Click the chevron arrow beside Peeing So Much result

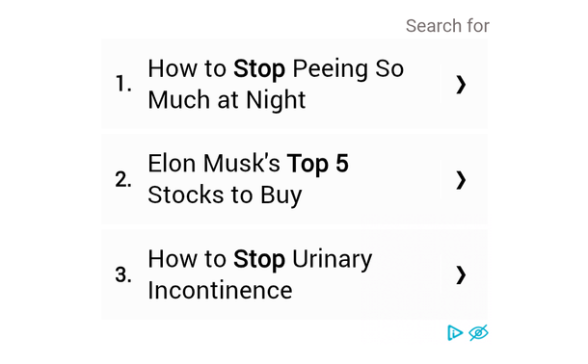pyautogui.click(x=461, y=85)
